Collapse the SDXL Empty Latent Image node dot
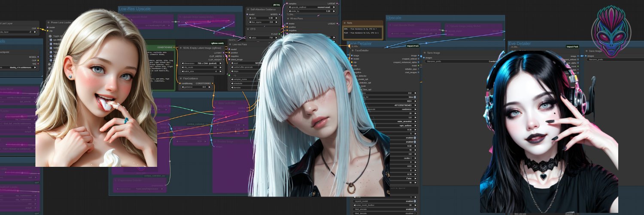644x215 pixels. 181,48
